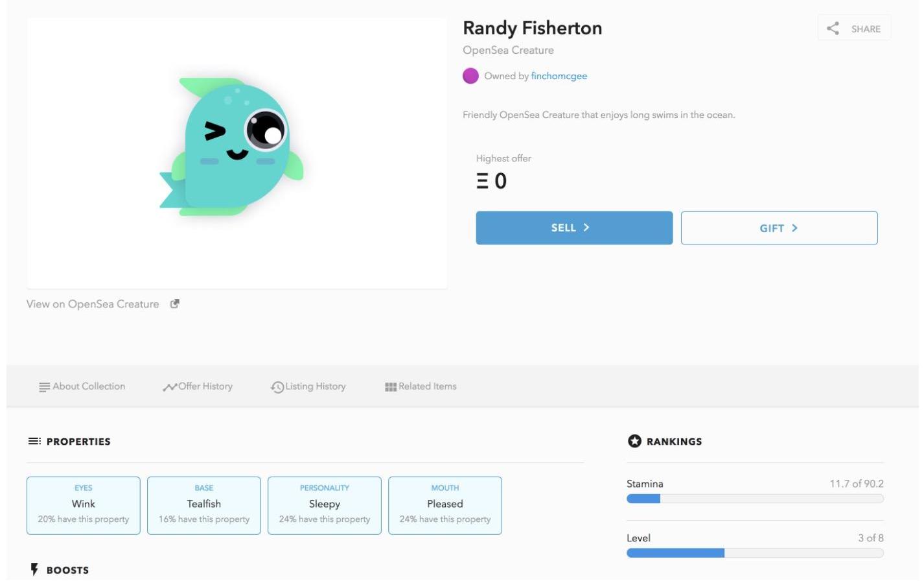This screenshot has height=581, width=924.
Task: Open the About Collection tab
Action: (x=89, y=386)
